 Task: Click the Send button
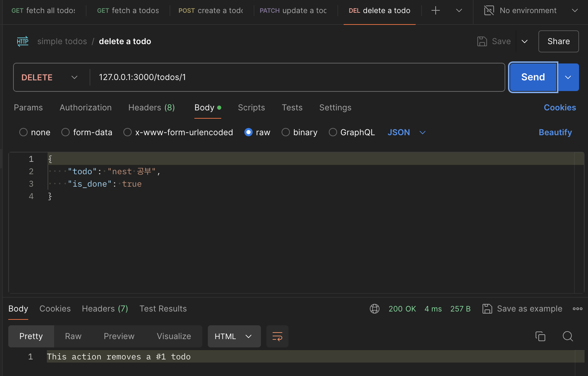pyautogui.click(x=533, y=77)
